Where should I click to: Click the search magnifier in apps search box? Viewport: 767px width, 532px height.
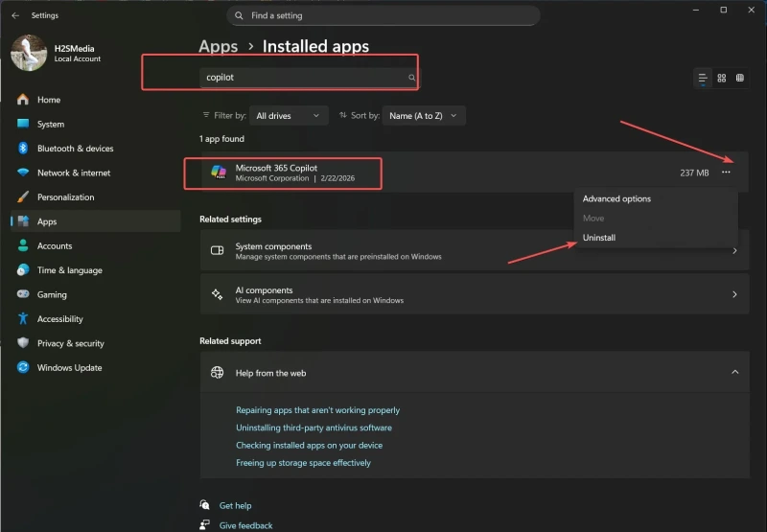click(x=412, y=78)
